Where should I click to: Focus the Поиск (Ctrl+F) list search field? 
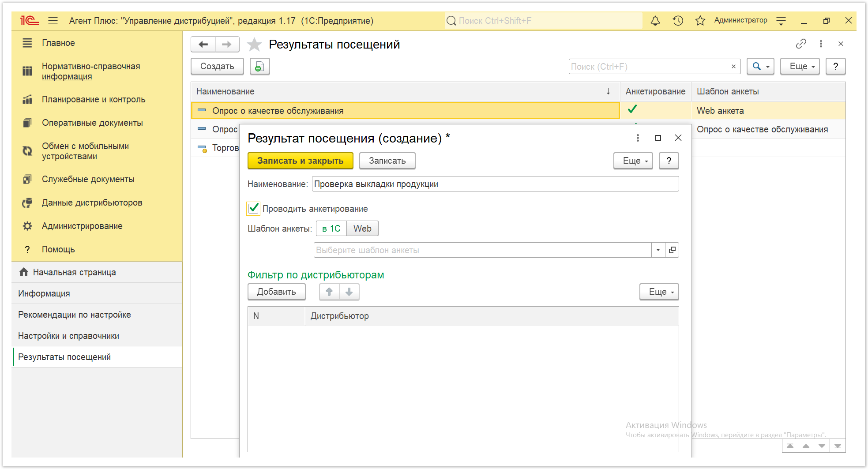pyautogui.click(x=648, y=67)
